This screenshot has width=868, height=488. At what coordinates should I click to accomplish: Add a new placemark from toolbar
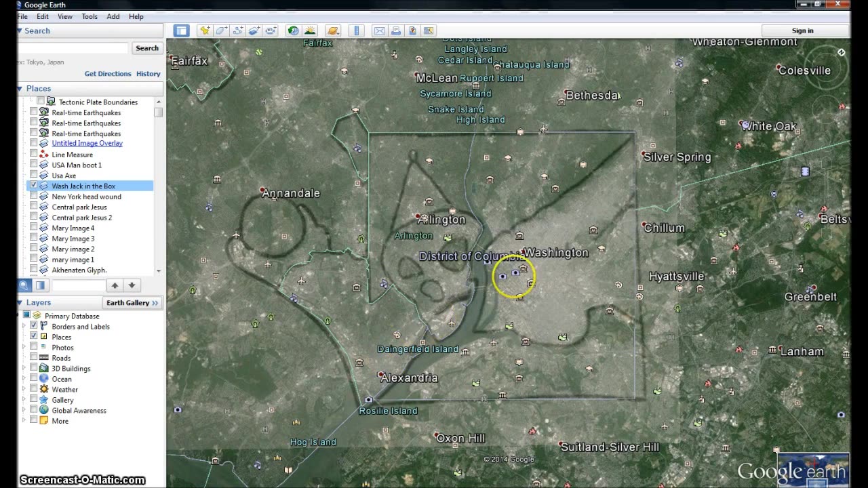click(204, 30)
